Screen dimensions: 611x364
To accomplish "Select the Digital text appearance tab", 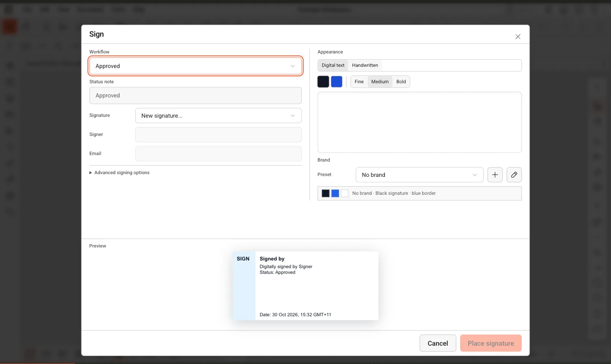I will 333,65.
